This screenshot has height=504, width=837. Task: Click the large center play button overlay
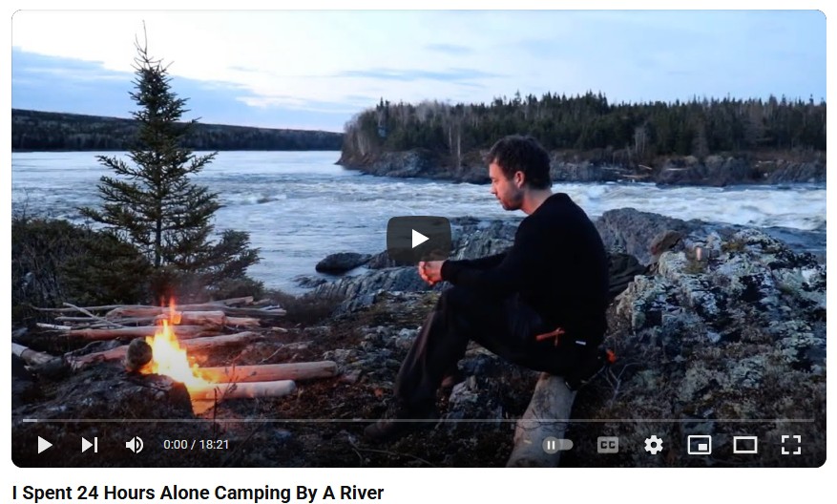[x=419, y=239]
